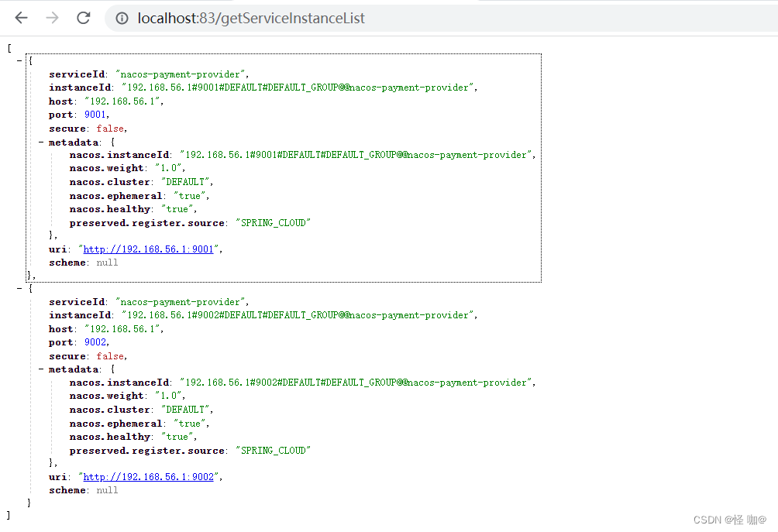Click second instance's nacos.healthy true value
The height and width of the screenshot is (532, 778).
tap(177, 437)
